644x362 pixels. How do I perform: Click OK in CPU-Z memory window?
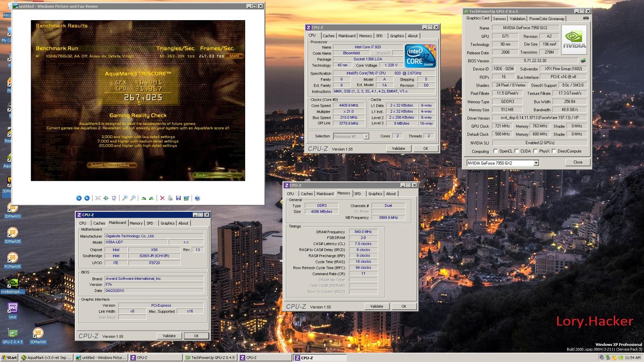404,306
